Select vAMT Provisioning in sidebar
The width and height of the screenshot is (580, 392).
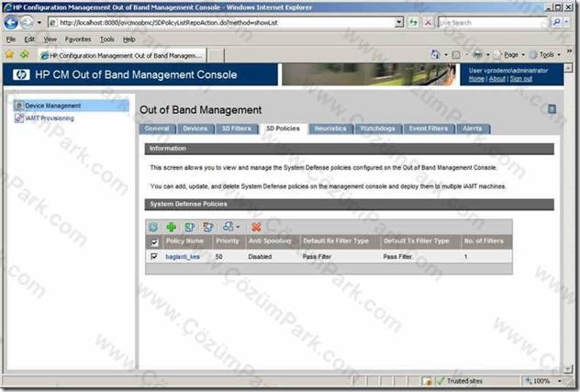(50, 118)
